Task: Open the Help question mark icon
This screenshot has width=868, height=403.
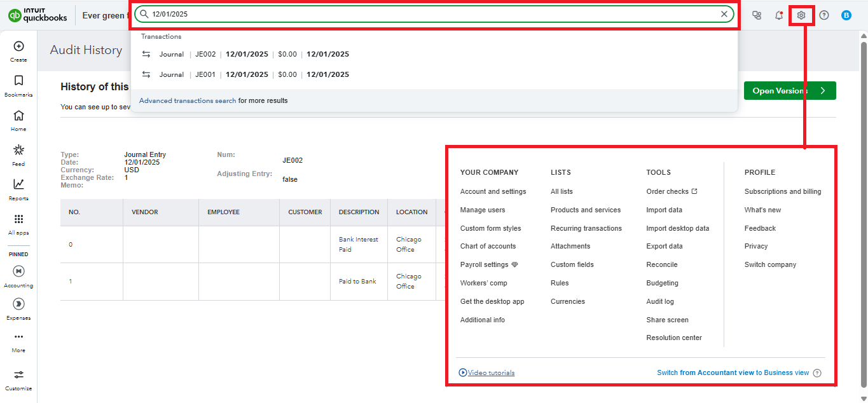Action: (x=824, y=15)
